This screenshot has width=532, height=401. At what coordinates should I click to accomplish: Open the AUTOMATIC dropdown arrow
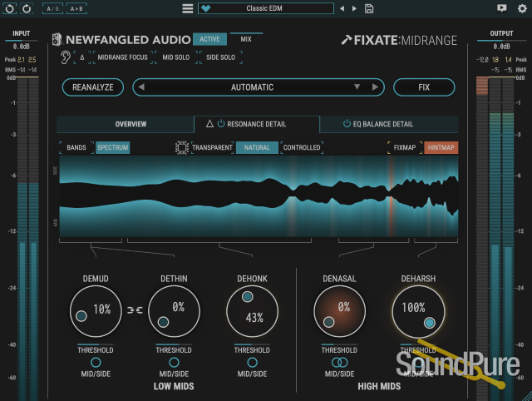point(357,87)
